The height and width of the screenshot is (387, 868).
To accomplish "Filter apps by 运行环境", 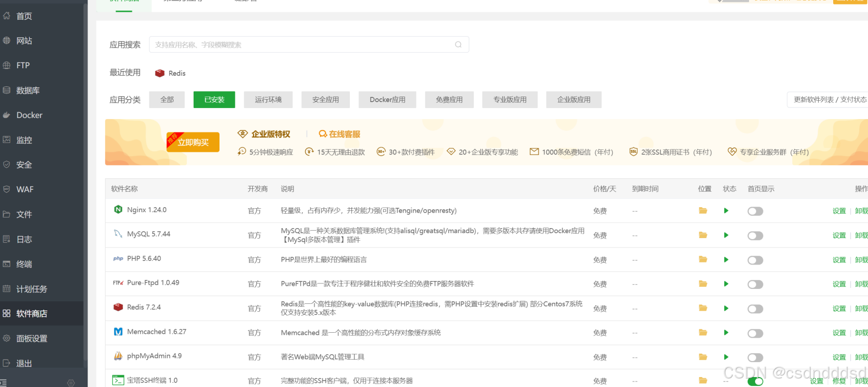I will [x=268, y=100].
